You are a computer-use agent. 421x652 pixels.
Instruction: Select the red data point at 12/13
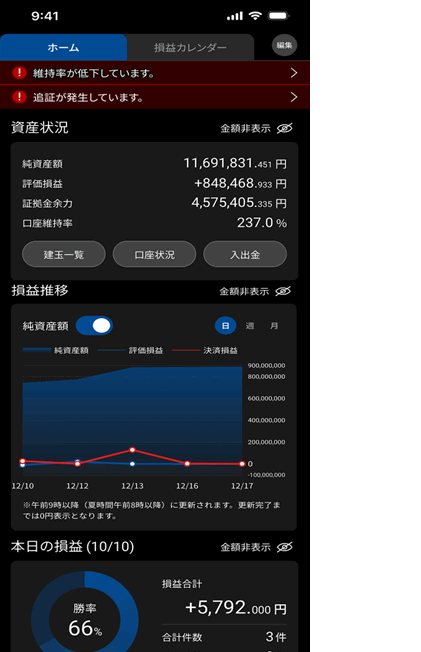132,450
